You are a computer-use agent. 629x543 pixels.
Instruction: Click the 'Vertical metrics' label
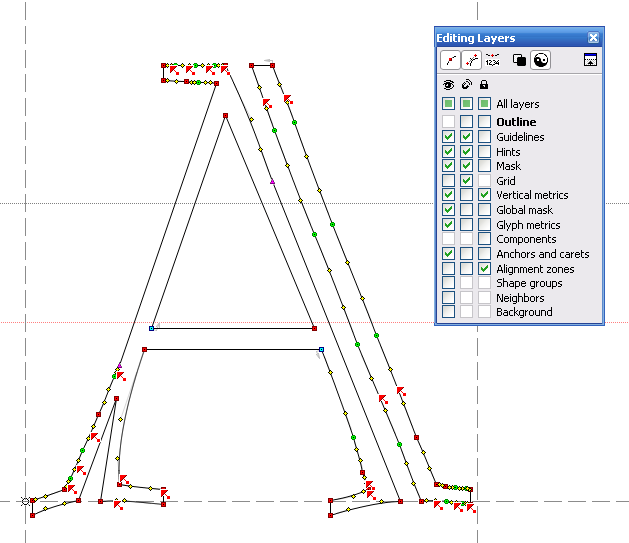532,195
